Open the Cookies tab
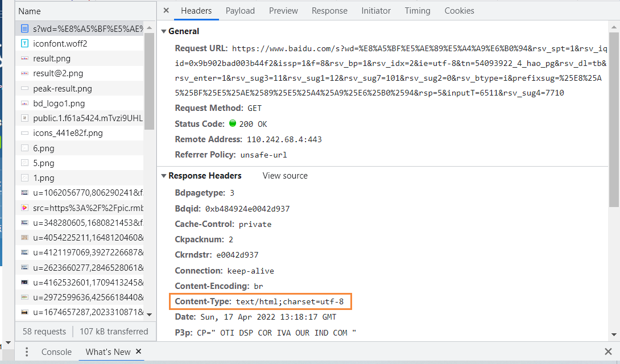 point(459,11)
